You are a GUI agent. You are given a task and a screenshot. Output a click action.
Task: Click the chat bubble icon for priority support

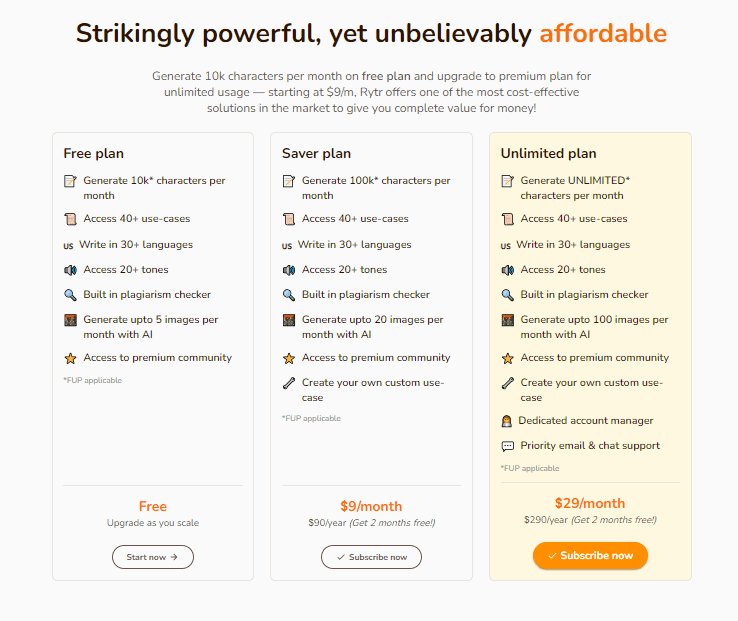[507, 446]
